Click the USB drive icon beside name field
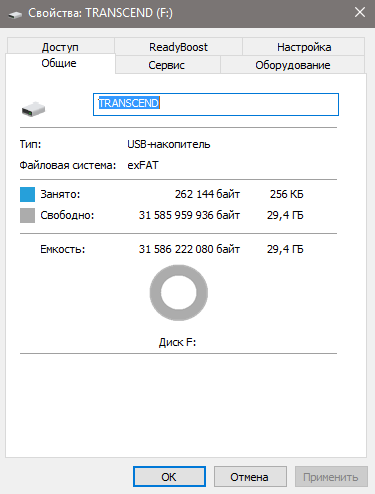This screenshot has width=375, height=494. (x=33, y=109)
